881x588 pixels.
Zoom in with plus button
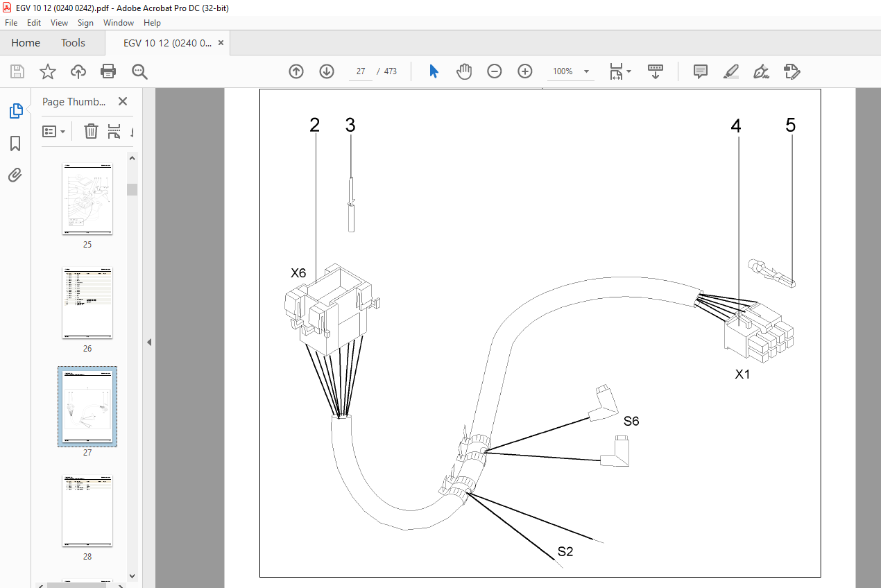point(525,71)
